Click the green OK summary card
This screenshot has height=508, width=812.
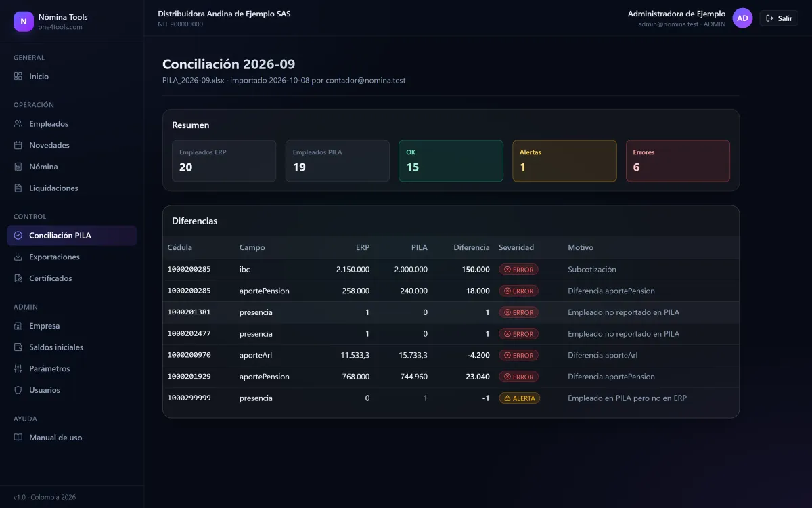[x=451, y=161]
